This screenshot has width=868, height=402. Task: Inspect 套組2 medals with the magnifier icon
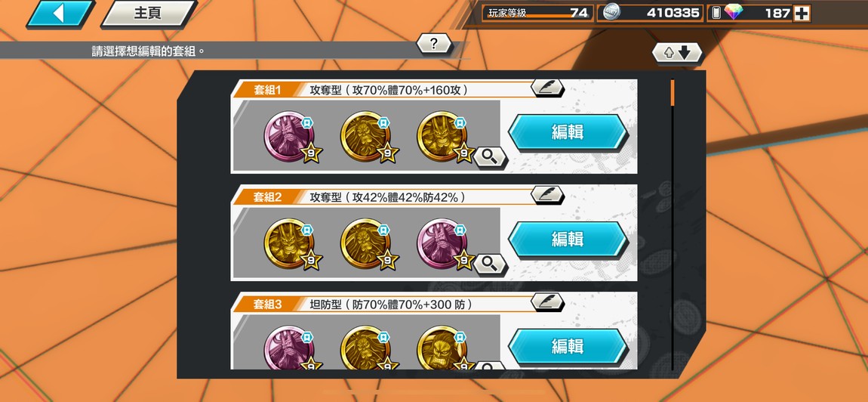[489, 264]
